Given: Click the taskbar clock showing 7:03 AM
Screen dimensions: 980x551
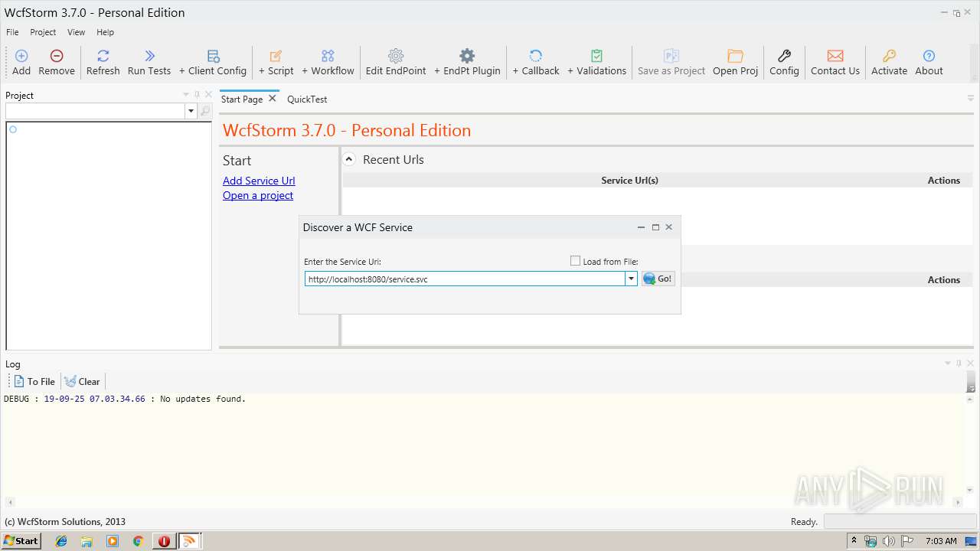Looking at the screenshot, I should (x=941, y=541).
